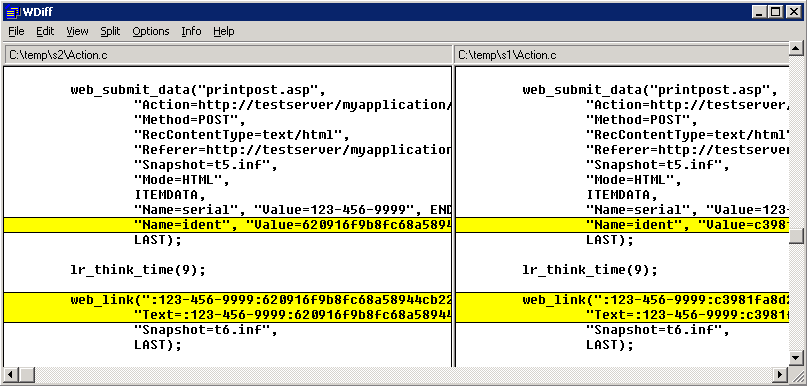Viewport: 807px width, 386px height.
Task: Click "RecContentType=text/html" in left pane
Action: (x=242, y=135)
